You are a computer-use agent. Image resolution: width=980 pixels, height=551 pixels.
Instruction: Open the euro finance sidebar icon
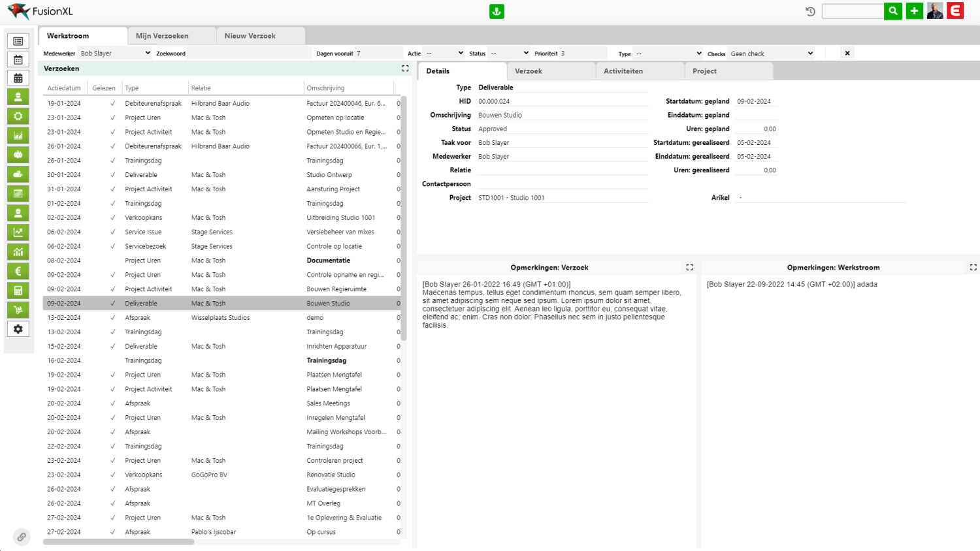(18, 272)
